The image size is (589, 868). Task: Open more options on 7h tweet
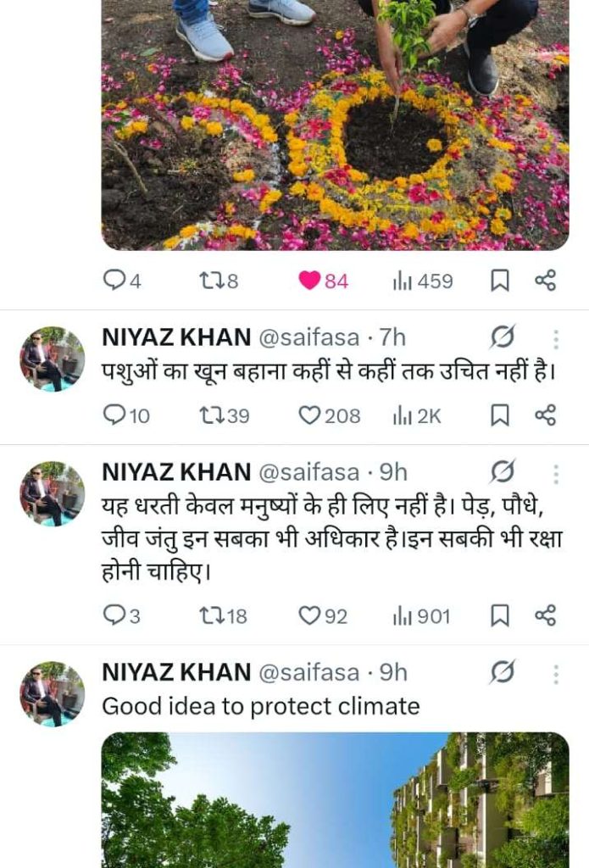(556, 339)
